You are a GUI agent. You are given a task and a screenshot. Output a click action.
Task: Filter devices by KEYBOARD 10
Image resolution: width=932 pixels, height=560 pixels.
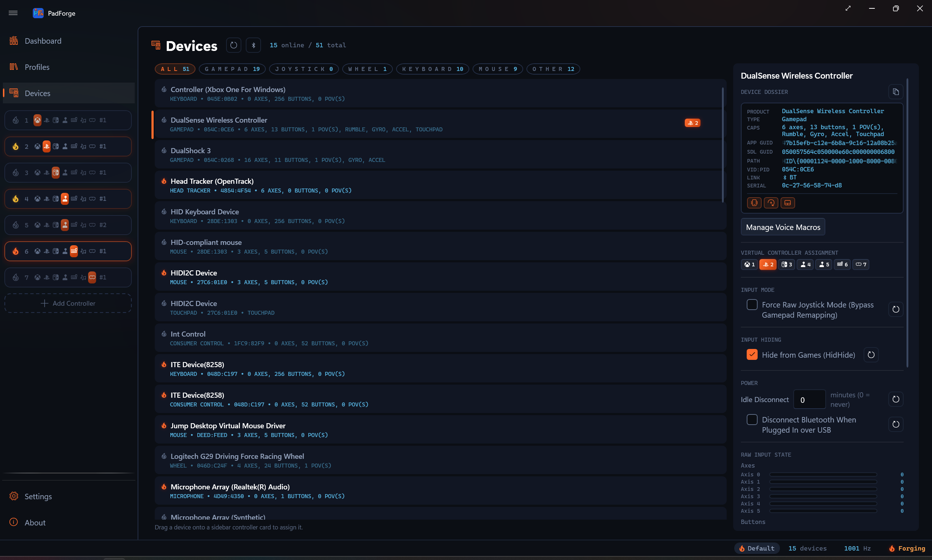click(433, 69)
